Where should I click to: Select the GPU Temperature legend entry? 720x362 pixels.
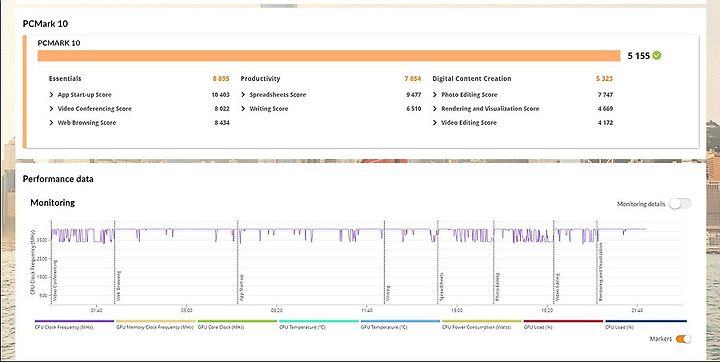pos(400,324)
